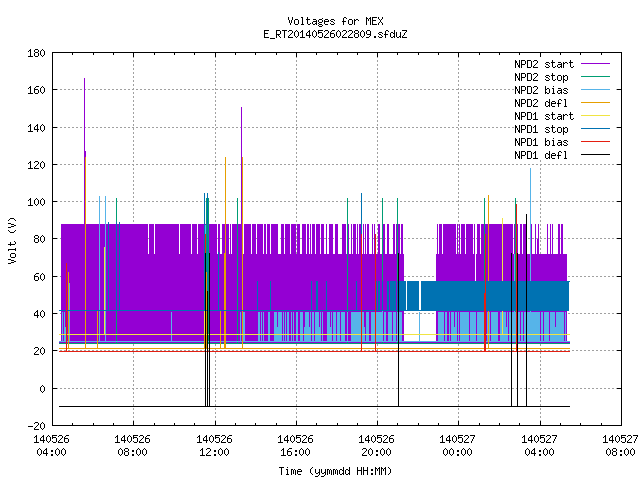Click the black NPD1 defl legend line

point(595,155)
